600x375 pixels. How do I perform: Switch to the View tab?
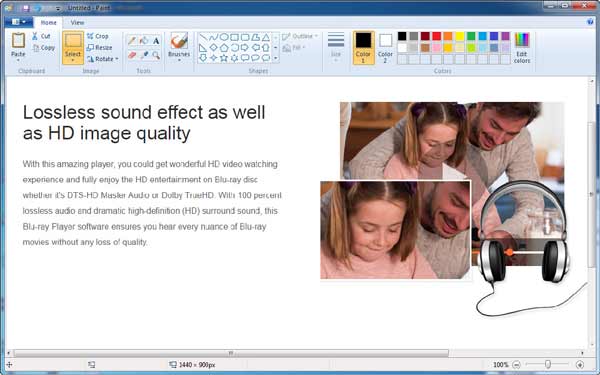pyautogui.click(x=77, y=23)
